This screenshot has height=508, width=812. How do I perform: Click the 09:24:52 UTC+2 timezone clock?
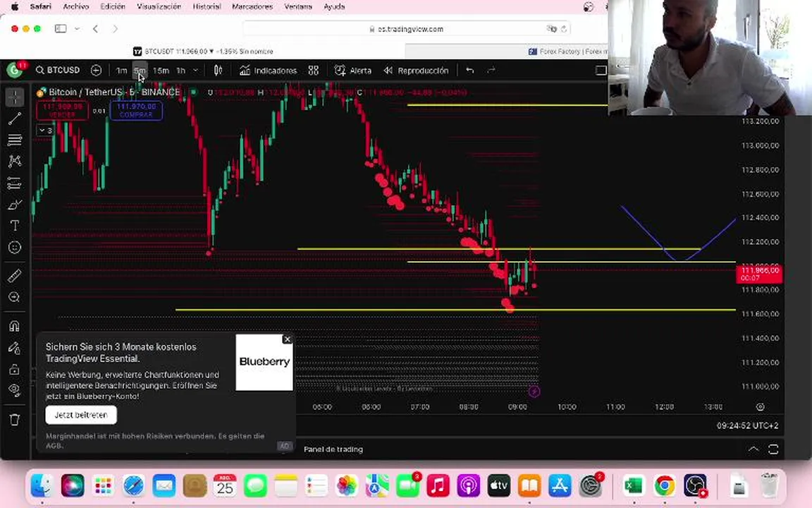(747, 425)
